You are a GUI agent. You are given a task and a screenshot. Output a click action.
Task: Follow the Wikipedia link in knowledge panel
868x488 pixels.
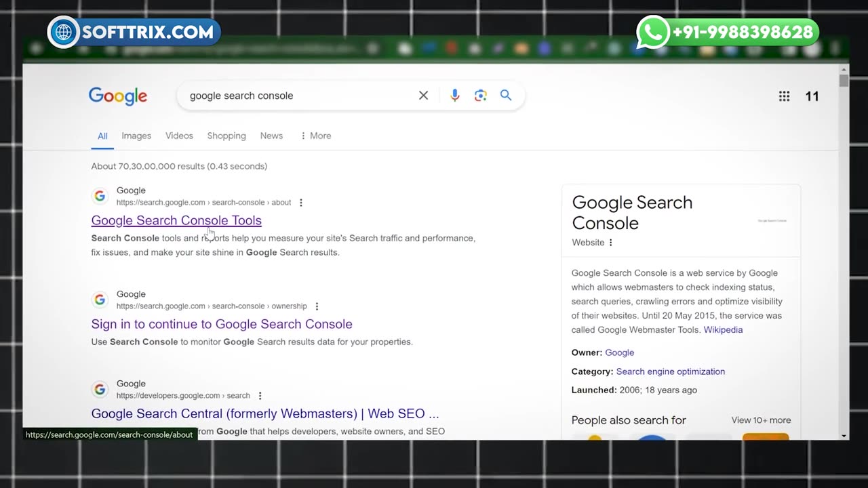723,330
